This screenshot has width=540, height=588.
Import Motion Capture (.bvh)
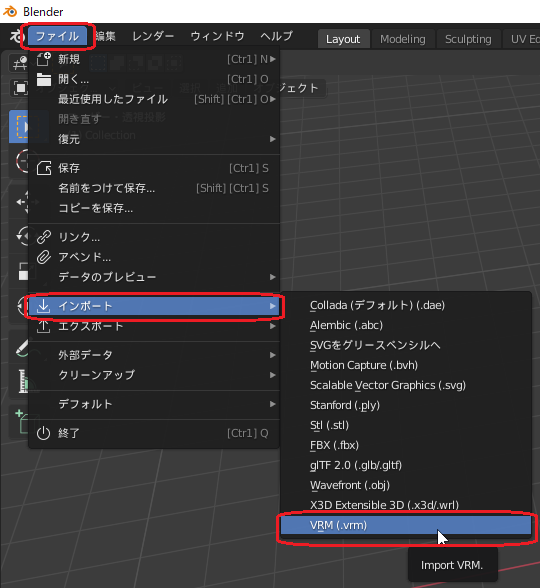click(x=406, y=365)
